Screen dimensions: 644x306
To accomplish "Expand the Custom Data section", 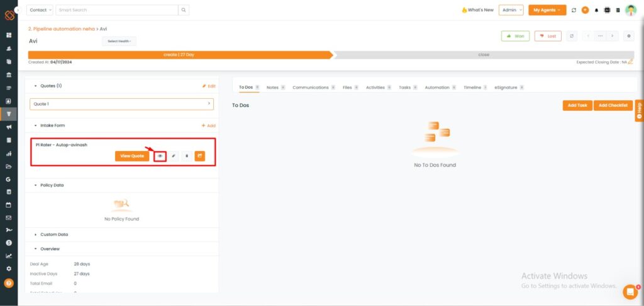I will [36, 234].
